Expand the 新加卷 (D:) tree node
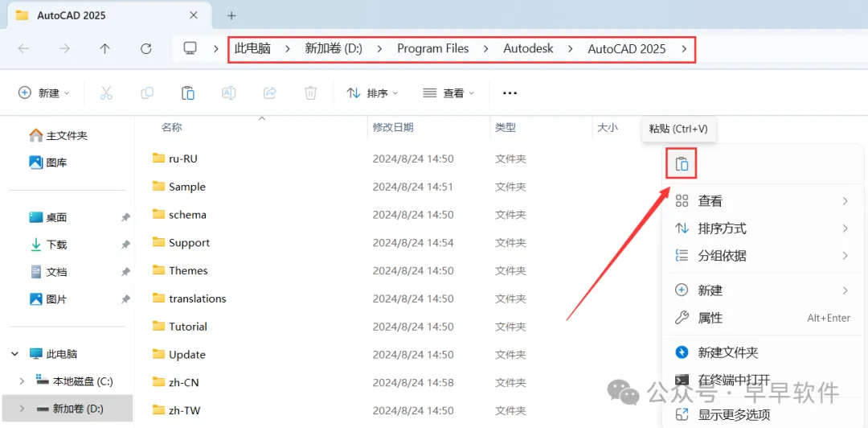 (23, 409)
